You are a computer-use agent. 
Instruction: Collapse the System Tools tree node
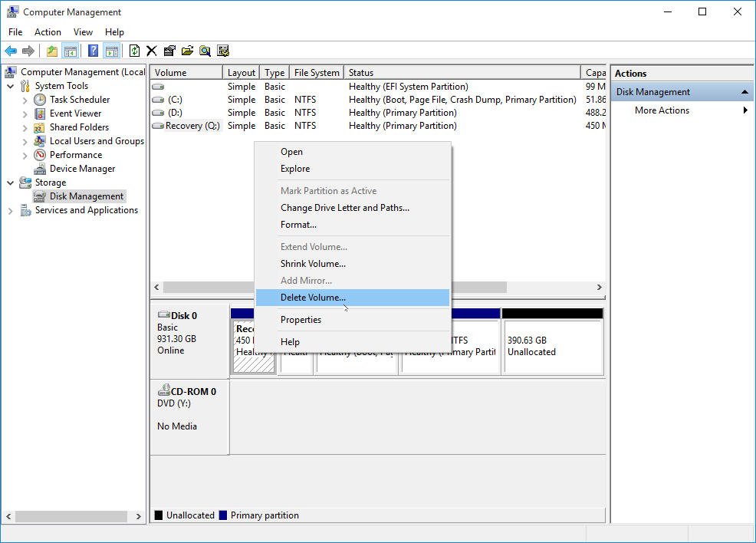tap(11, 86)
